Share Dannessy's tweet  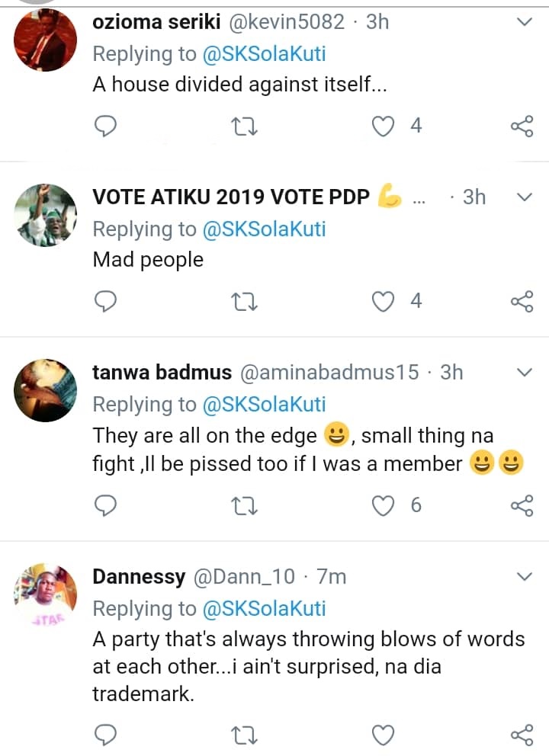pos(522,735)
